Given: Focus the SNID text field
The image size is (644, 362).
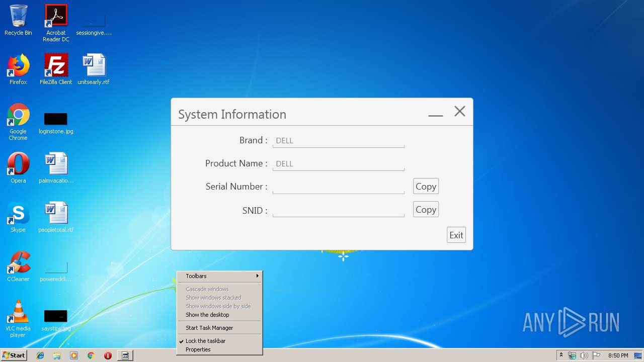Looking at the screenshot, I should tap(339, 210).
